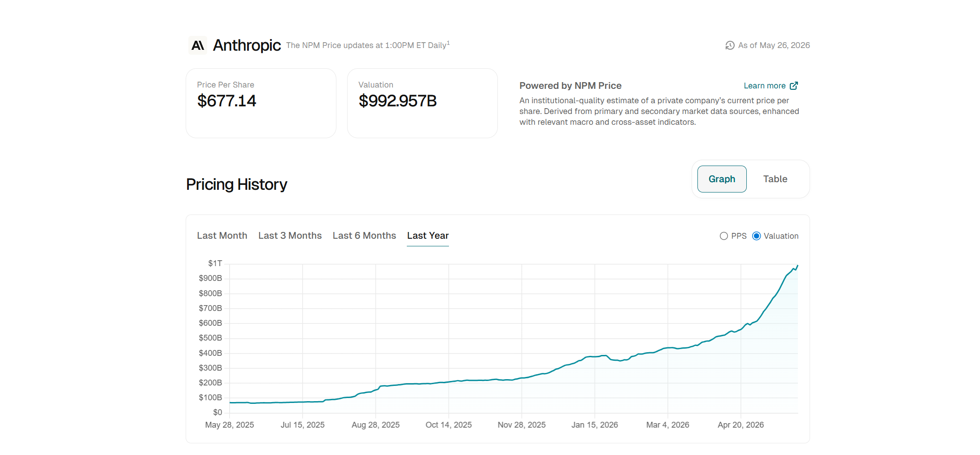Click the $0 y-axis label
This screenshot has height=455, width=980.
[218, 412]
